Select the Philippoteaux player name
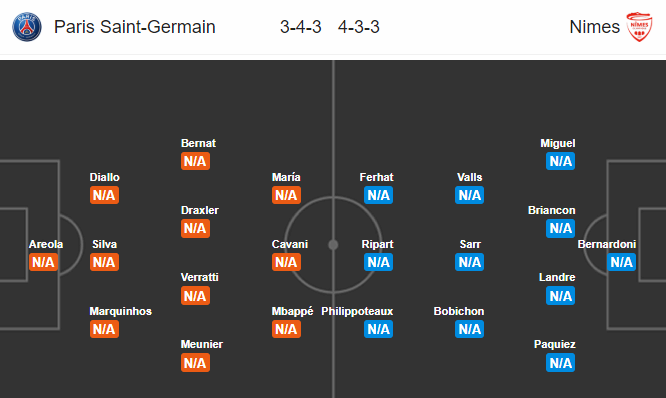 pyautogui.click(x=357, y=311)
